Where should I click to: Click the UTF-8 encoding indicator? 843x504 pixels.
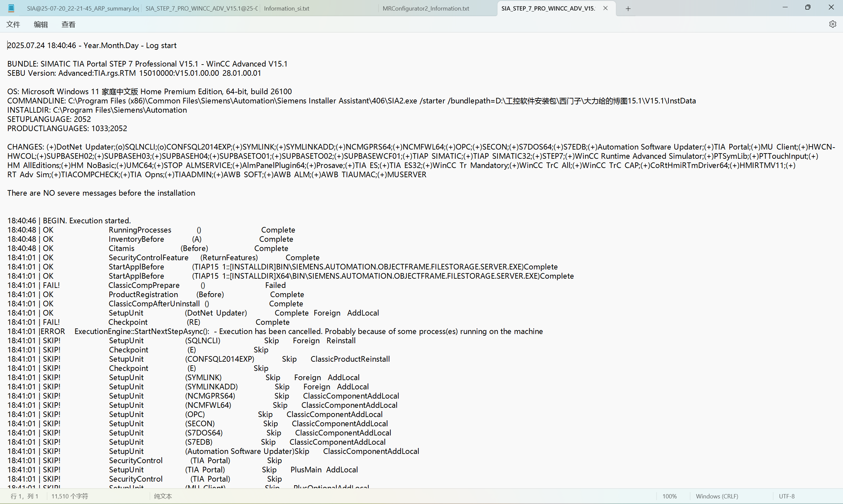click(787, 496)
